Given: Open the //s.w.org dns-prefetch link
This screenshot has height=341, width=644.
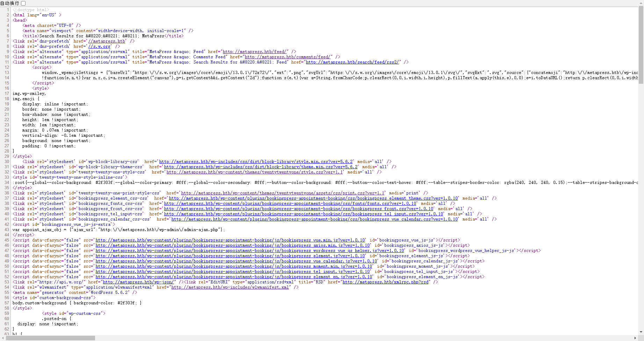Looking at the screenshot, I should pos(100,46).
